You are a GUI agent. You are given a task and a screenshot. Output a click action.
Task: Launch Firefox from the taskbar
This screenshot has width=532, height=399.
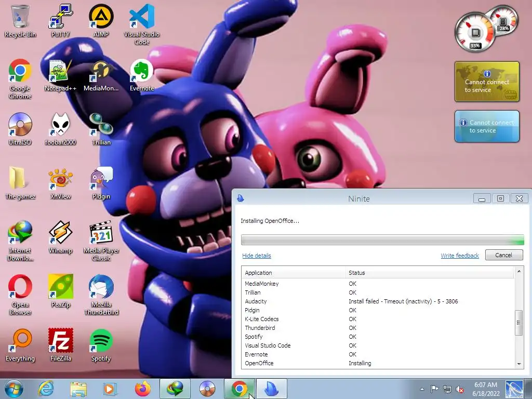click(142, 389)
